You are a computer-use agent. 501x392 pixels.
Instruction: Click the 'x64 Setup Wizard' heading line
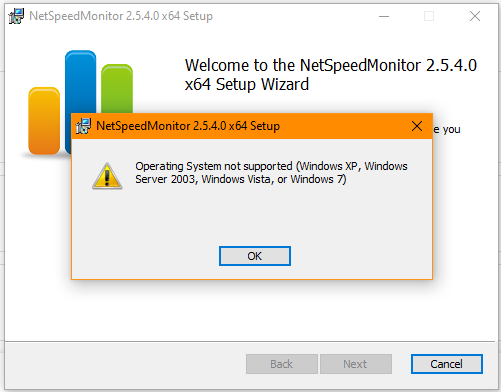[247, 84]
